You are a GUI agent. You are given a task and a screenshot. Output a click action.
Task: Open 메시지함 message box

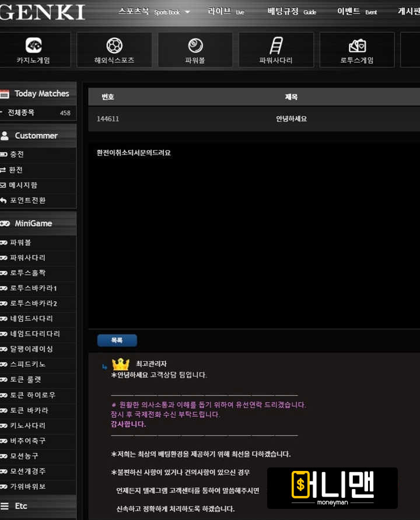pyautogui.click(x=23, y=185)
